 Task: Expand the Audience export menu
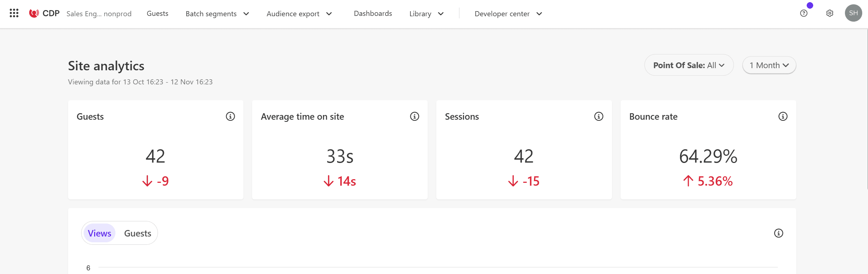pyautogui.click(x=299, y=14)
